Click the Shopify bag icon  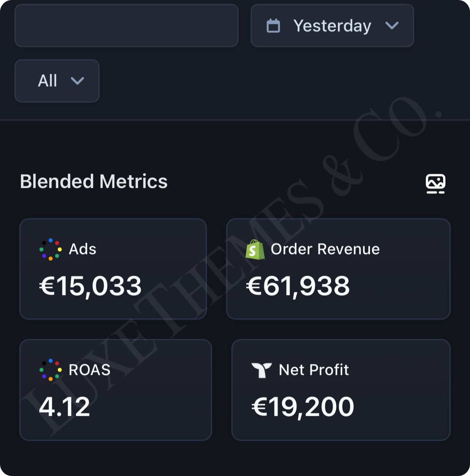[255, 250]
